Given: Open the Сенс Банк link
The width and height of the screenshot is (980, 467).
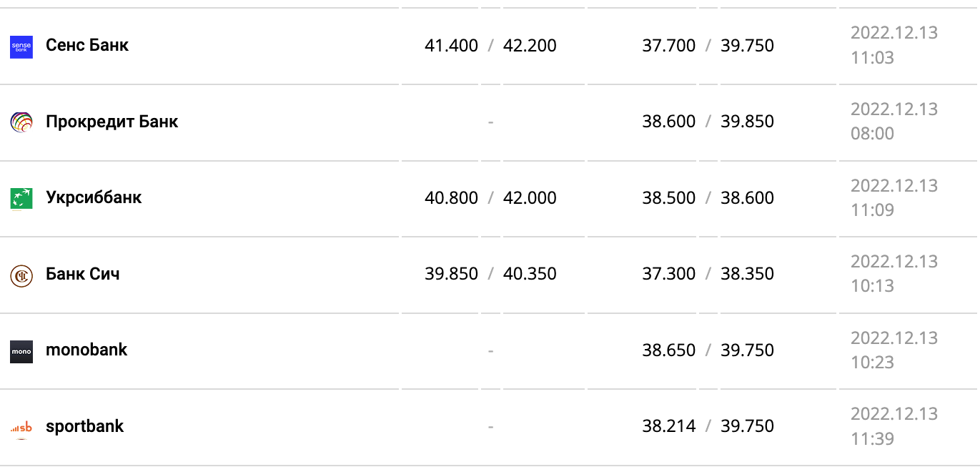Looking at the screenshot, I should [x=87, y=45].
